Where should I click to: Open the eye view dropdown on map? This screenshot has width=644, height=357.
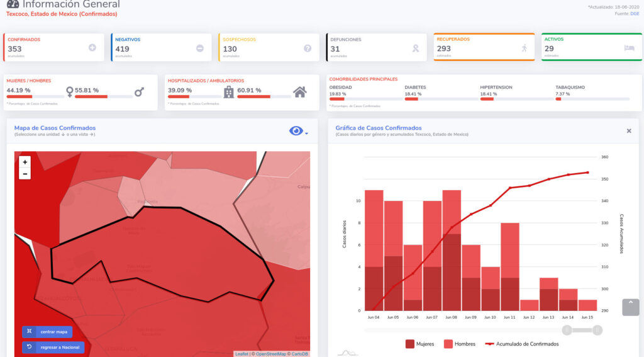[298, 131]
